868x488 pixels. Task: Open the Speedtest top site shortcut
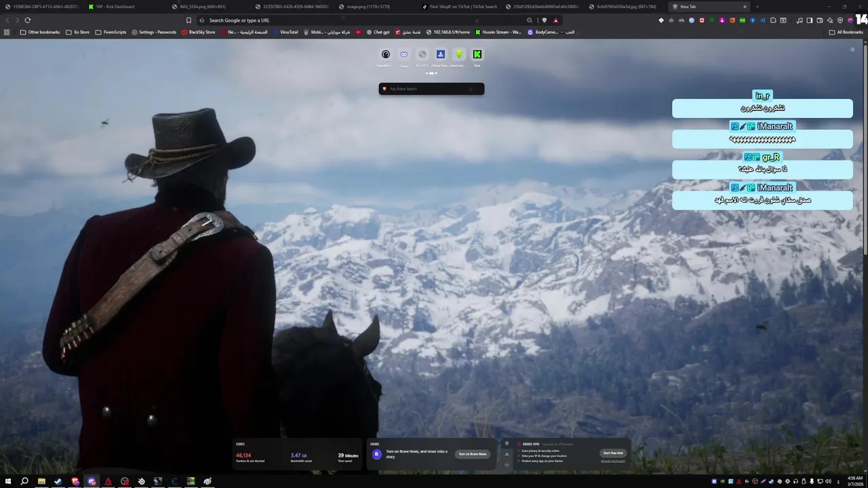coord(386,58)
